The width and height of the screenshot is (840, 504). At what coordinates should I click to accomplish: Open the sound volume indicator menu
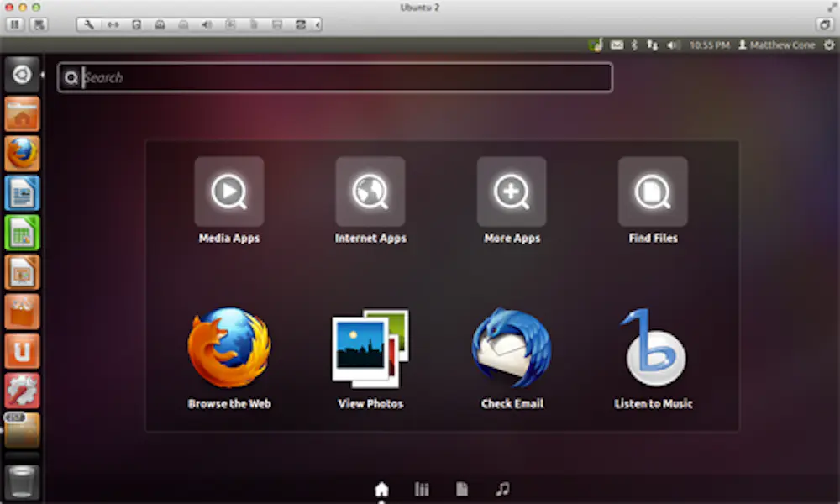[673, 45]
